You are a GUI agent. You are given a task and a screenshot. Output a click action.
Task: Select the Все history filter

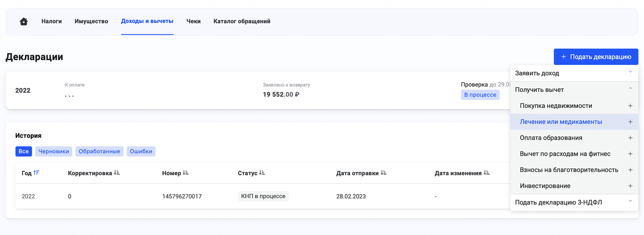click(24, 151)
